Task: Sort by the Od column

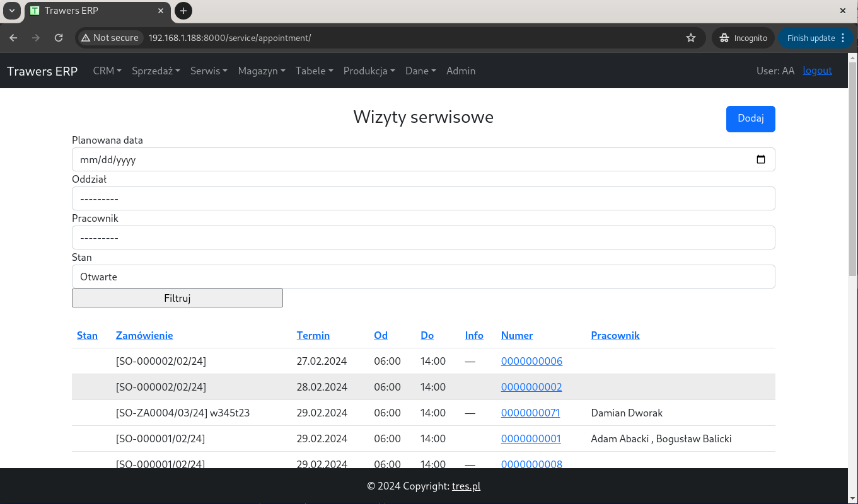Action: [x=381, y=335]
